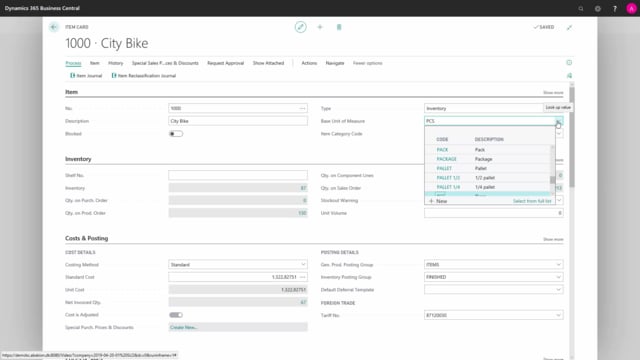Screen dimensions: 640x360
Task: Click the pin icon below info icon
Action: [569, 76]
